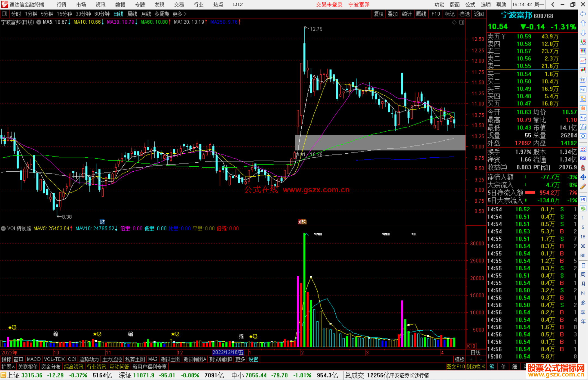588x380 pixels.
Task: Open the colored quote-list grid icon in sidebar
Action: pyautogui.click(x=583, y=51)
